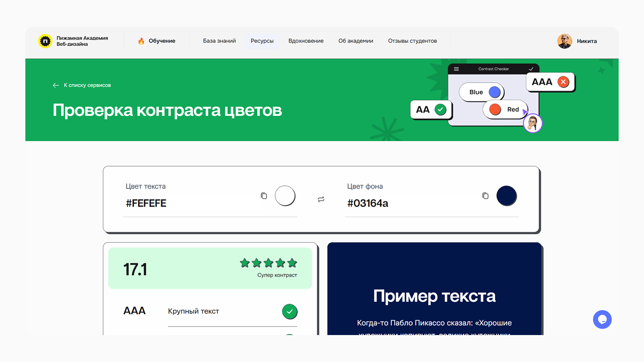Copy the background color hex code #03164a
The image size is (644, 362).
tap(485, 195)
